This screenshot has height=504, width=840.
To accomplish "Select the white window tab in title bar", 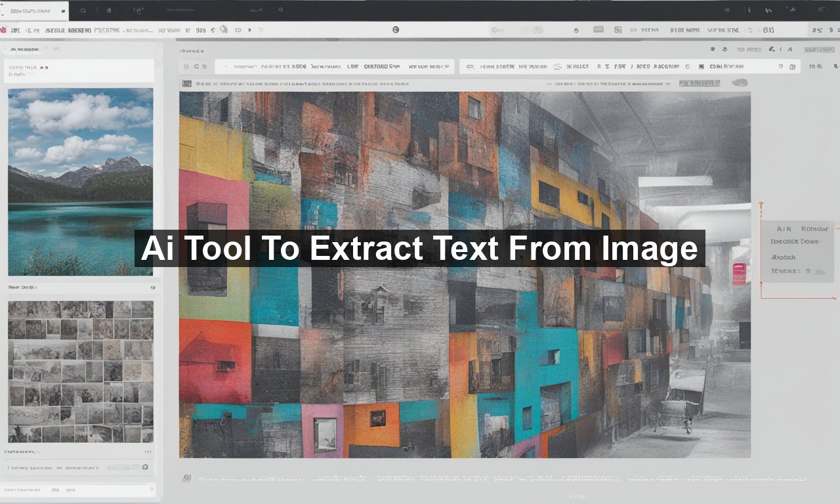I will tap(34, 10).
